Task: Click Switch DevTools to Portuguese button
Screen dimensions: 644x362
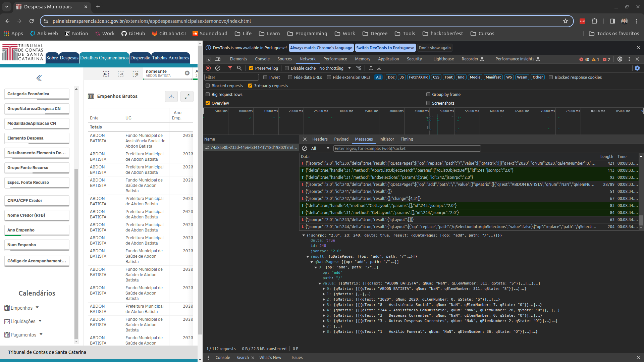Action: [385, 48]
